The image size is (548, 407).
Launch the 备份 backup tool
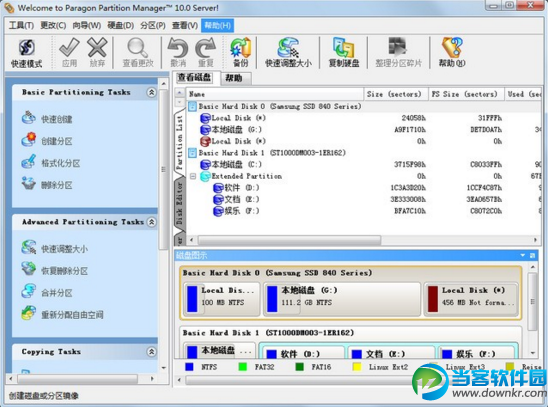click(240, 53)
